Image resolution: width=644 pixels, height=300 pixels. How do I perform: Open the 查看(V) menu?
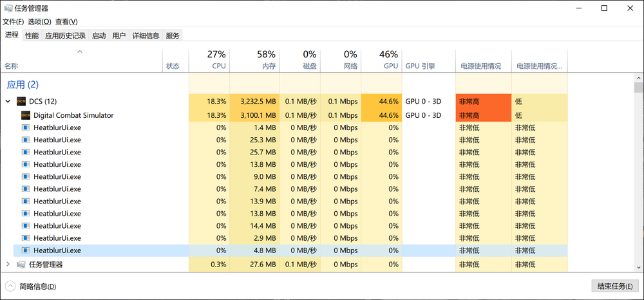click(x=66, y=22)
